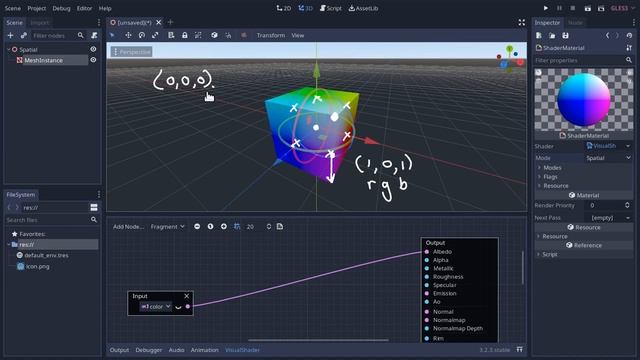Open the Project menu

pos(37,8)
